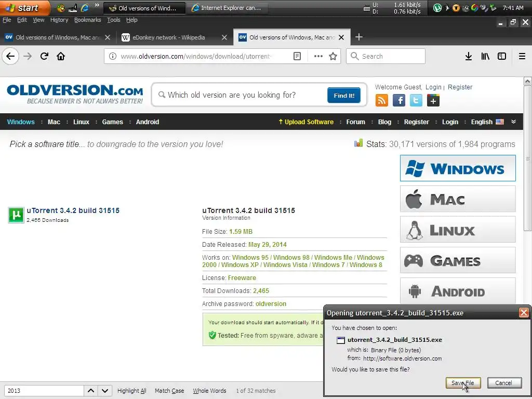Open the Bookmarks menu
Image resolution: width=532 pixels, height=399 pixels.
(x=87, y=20)
